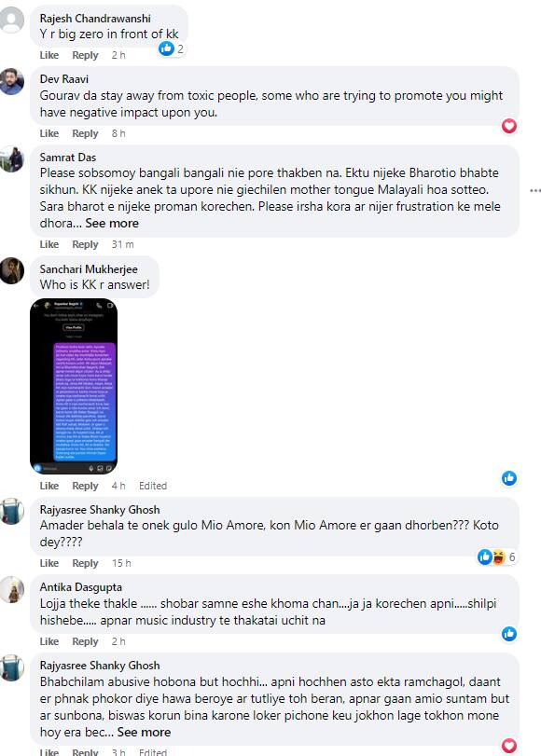Viewport: 541px width, 756px height.
Task: Open three-dot options beside Samrat Das comment
Action: click(x=534, y=190)
